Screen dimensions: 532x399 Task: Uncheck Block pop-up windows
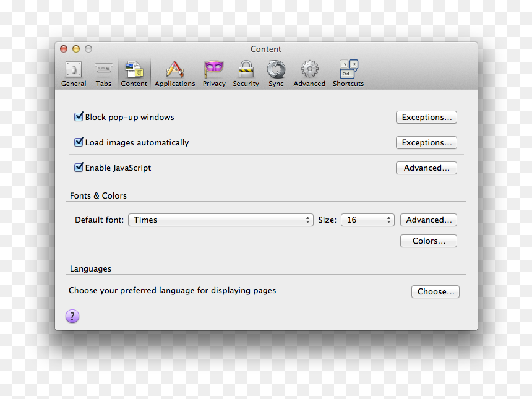[x=79, y=117]
